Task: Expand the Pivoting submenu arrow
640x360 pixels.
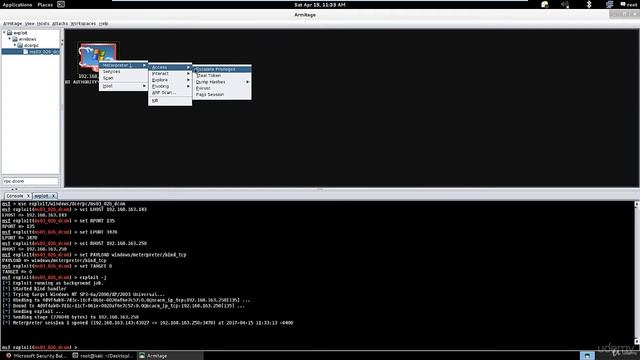Action: point(189,86)
